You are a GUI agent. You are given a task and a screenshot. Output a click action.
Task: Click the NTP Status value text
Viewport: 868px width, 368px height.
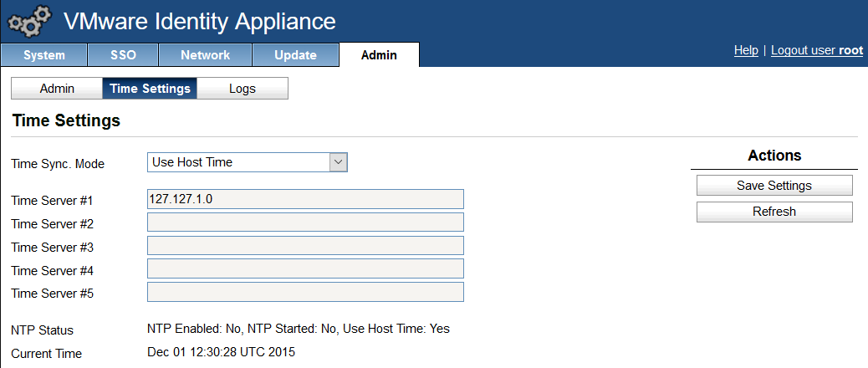pyautogui.click(x=299, y=329)
